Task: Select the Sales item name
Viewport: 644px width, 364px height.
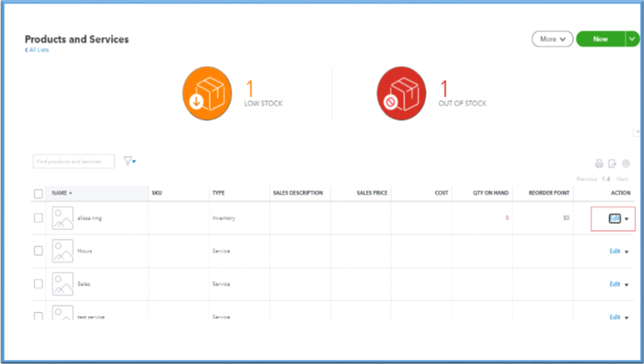Action: point(84,284)
